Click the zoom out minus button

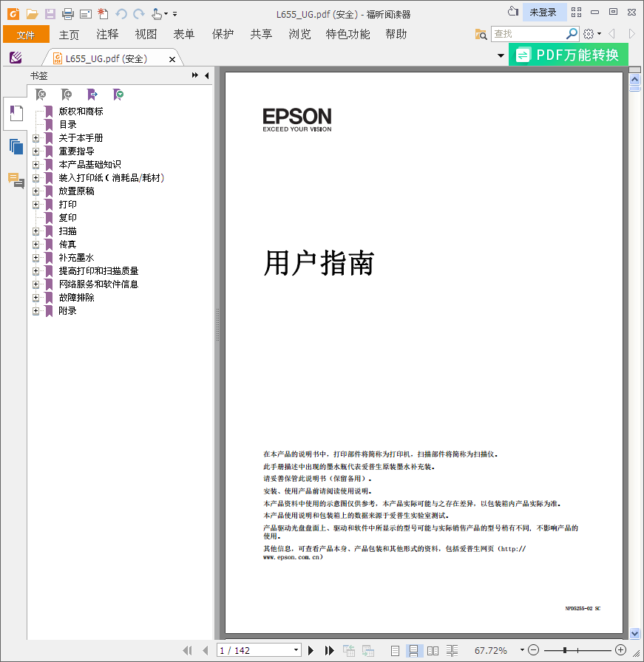click(534, 650)
